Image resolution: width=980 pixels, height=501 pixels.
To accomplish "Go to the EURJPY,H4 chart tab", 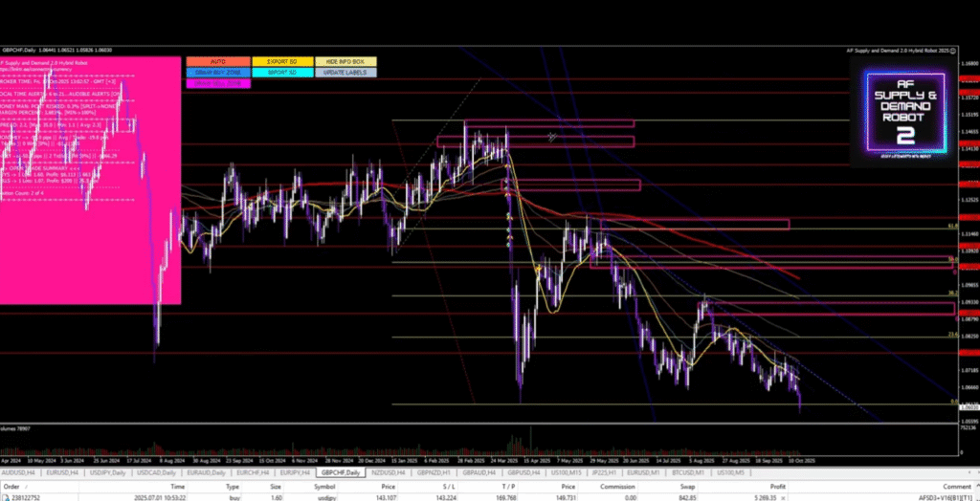I will pyautogui.click(x=295, y=473).
